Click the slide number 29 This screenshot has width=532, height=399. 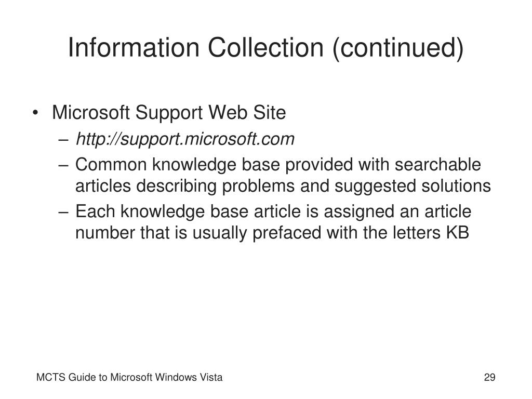point(489,377)
